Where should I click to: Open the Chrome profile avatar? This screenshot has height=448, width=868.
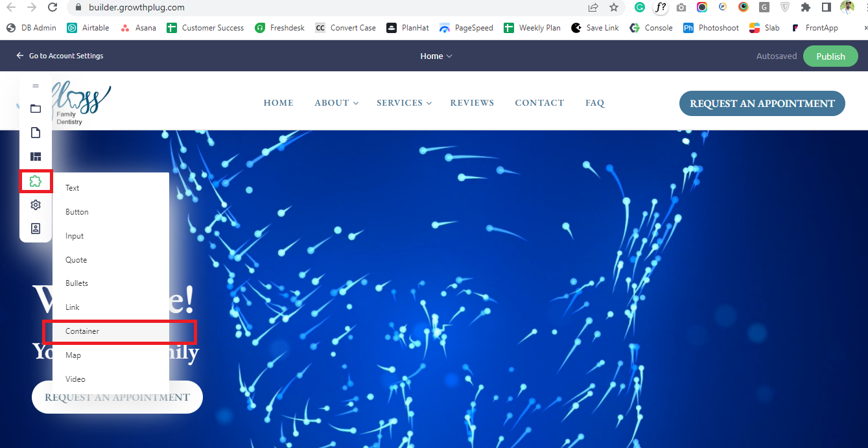(x=847, y=8)
